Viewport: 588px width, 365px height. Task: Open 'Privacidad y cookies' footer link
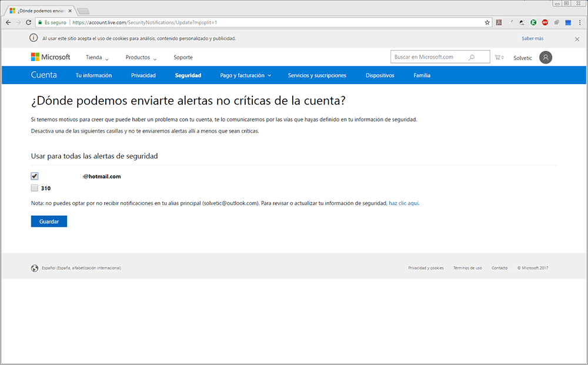point(426,268)
